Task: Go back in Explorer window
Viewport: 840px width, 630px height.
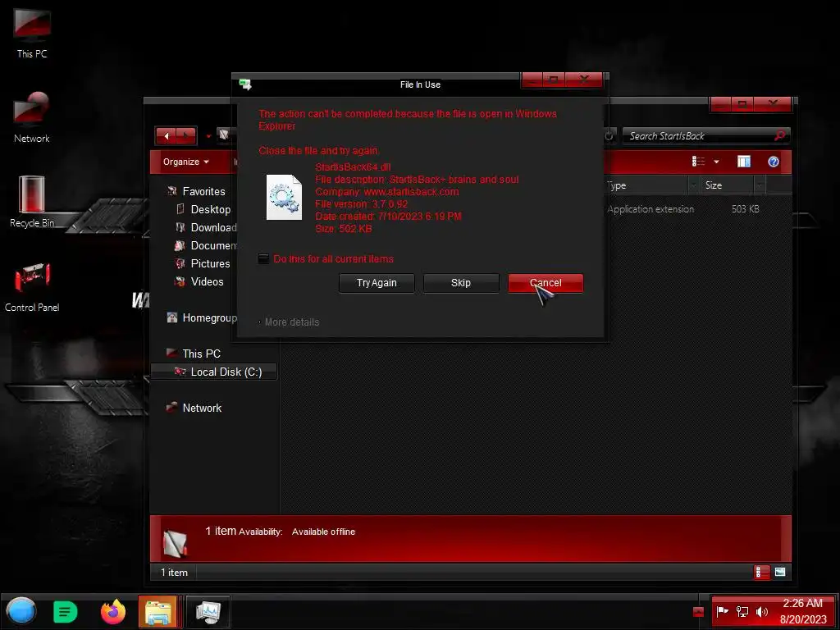Action: (167, 136)
